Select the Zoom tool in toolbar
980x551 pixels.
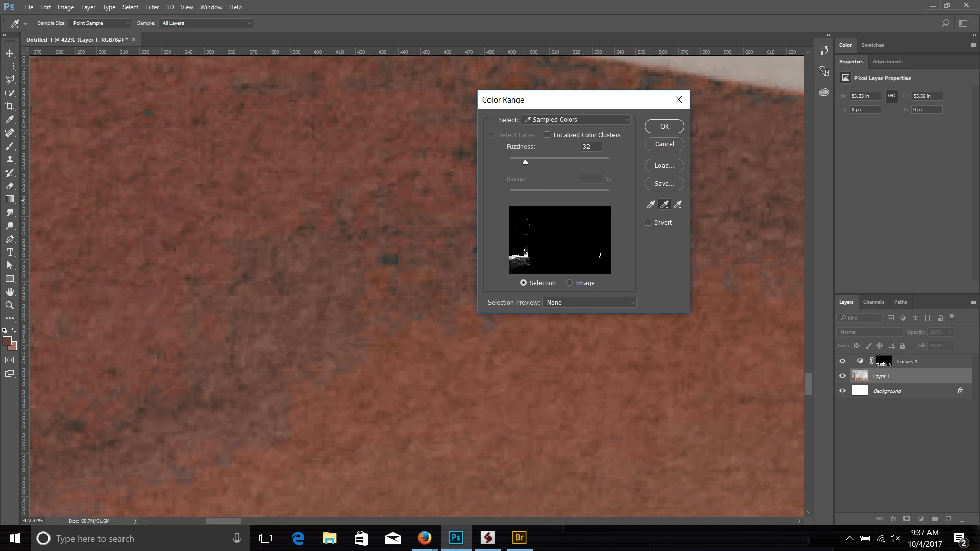(10, 305)
